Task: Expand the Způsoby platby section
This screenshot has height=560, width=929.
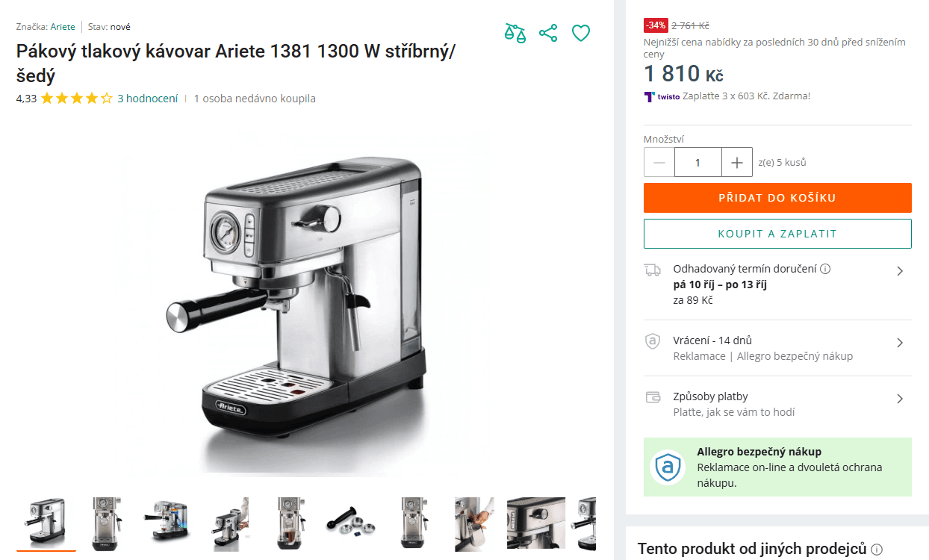Action: click(x=777, y=404)
